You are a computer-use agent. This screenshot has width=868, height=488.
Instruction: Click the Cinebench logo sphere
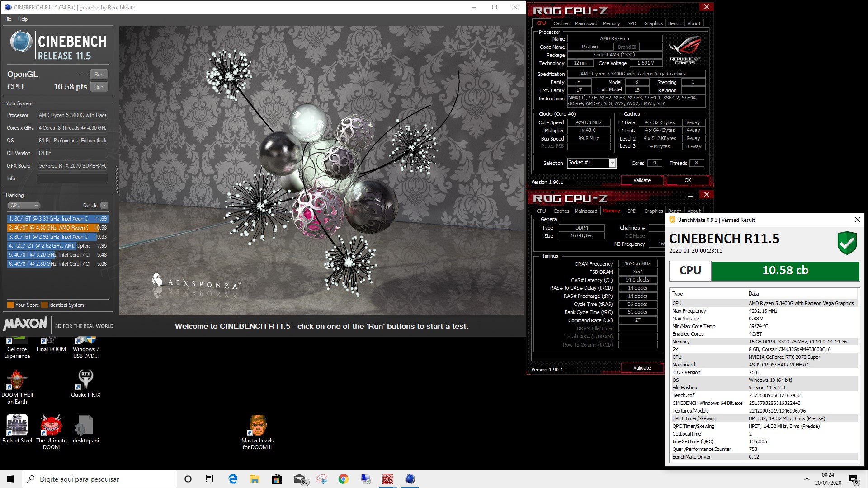[x=21, y=42]
